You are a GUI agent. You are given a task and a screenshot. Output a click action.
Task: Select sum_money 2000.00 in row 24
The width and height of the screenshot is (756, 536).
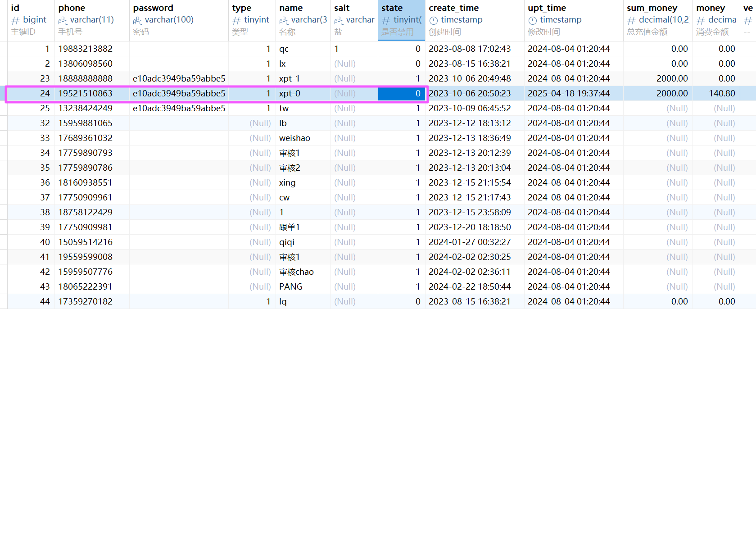658,93
